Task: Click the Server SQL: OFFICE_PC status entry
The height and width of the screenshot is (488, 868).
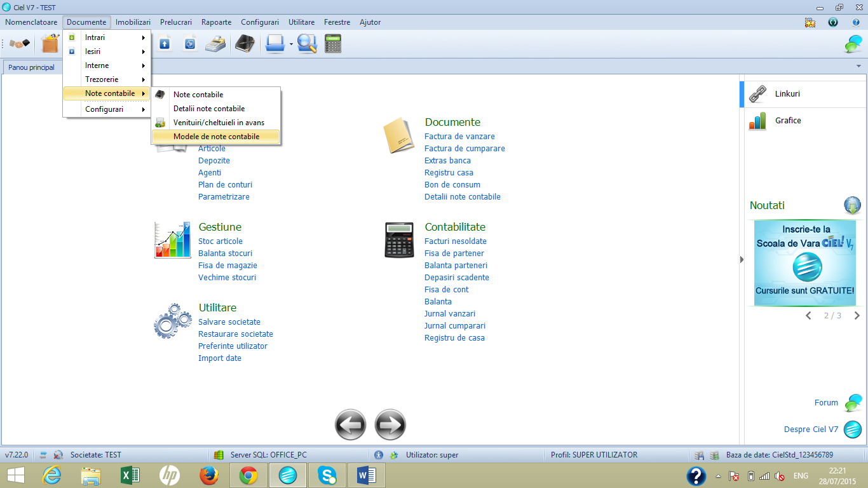Action: click(x=268, y=455)
